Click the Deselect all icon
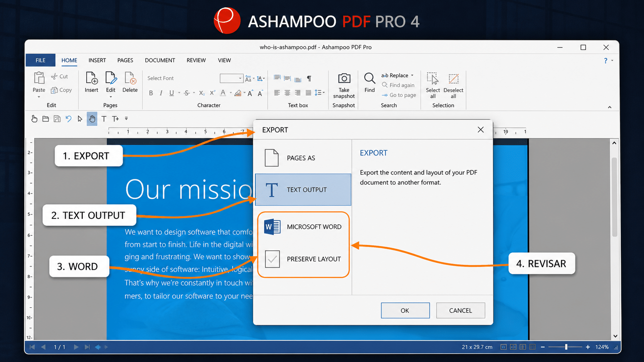Viewport: 644px width, 362px height. (x=453, y=78)
